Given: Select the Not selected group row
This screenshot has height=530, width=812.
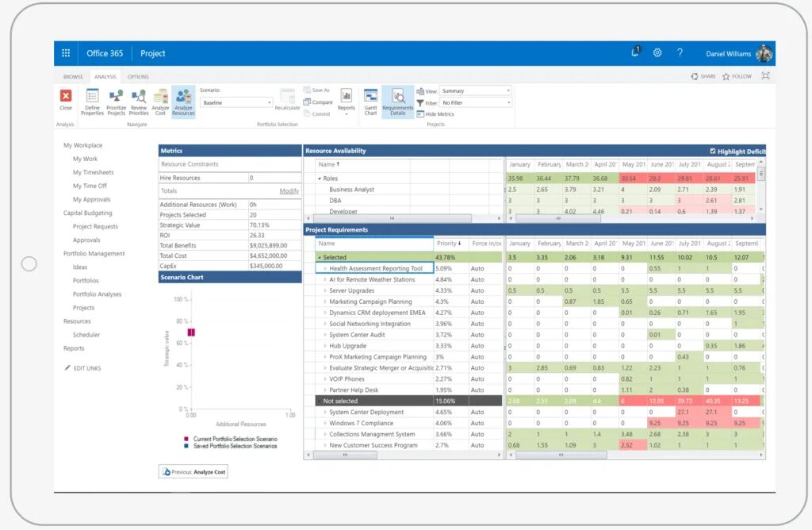Looking at the screenshot, I should (408, 401).
